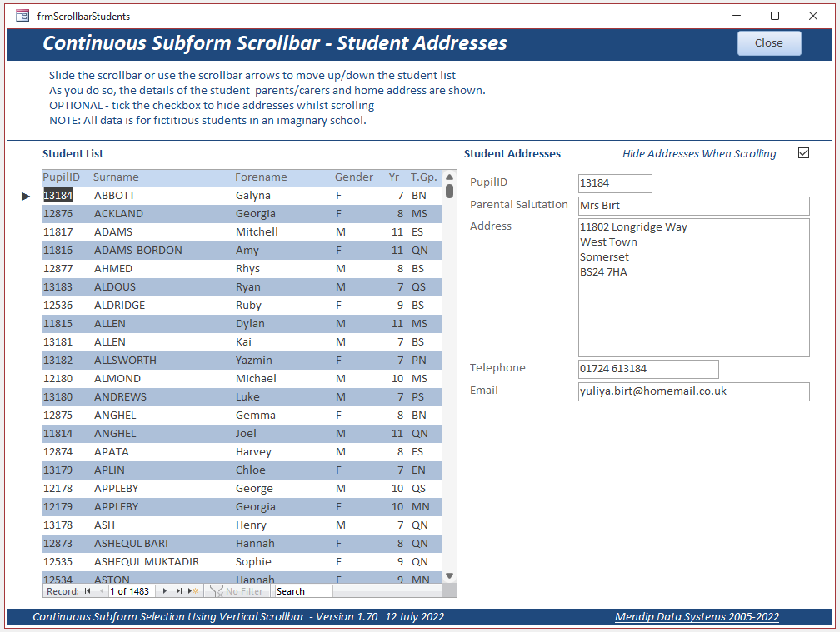Click tutor group BN in ABBOTT row
Image resolution: width=840 pixels, height=632 pixels.
click(419, 196)
